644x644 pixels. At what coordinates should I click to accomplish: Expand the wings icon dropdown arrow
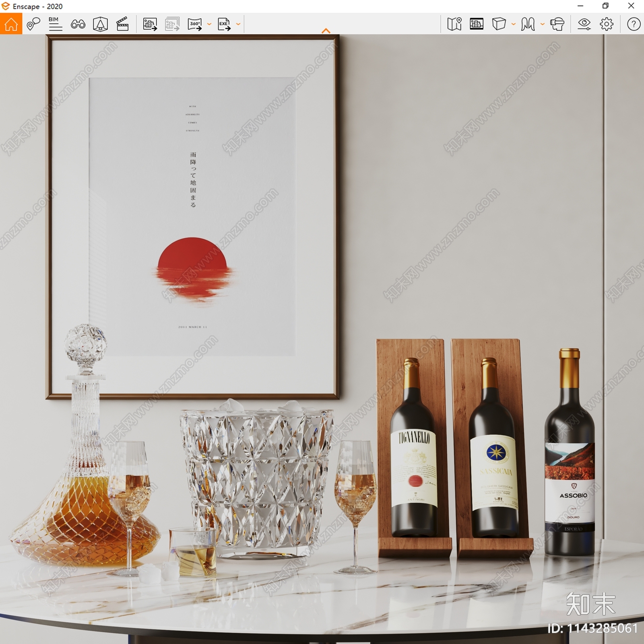point(543,24)
